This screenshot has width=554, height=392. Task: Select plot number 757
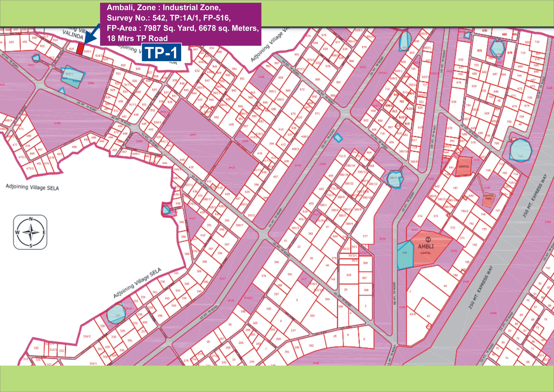click(455, 188)
